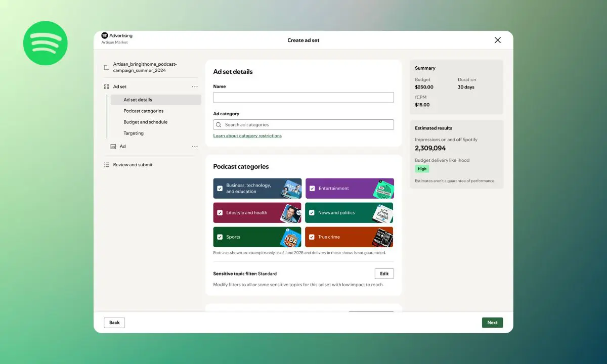Uncheck the News and politics category
This screenshot has height=364, width=607.
pos(312,213)
